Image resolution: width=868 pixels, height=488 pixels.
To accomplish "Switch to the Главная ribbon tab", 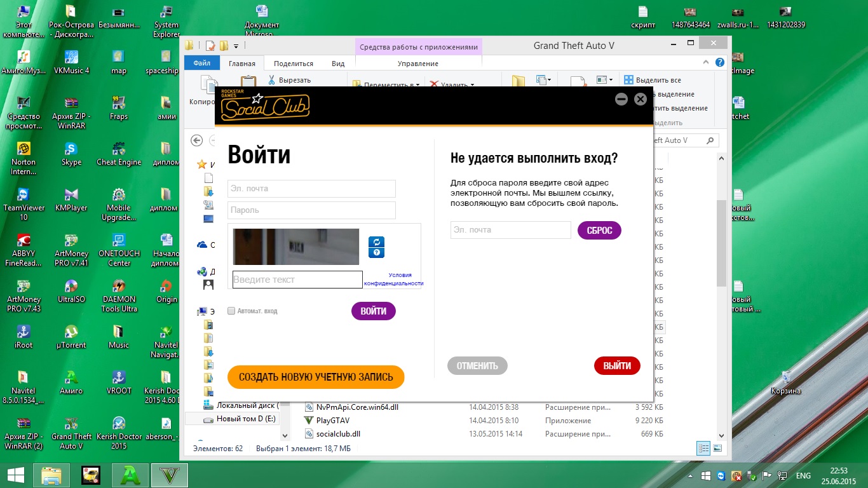I will [242, 64].
